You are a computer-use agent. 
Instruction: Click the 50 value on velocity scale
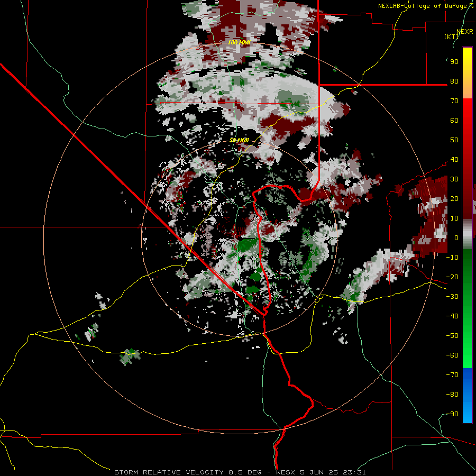click(454, 140)
